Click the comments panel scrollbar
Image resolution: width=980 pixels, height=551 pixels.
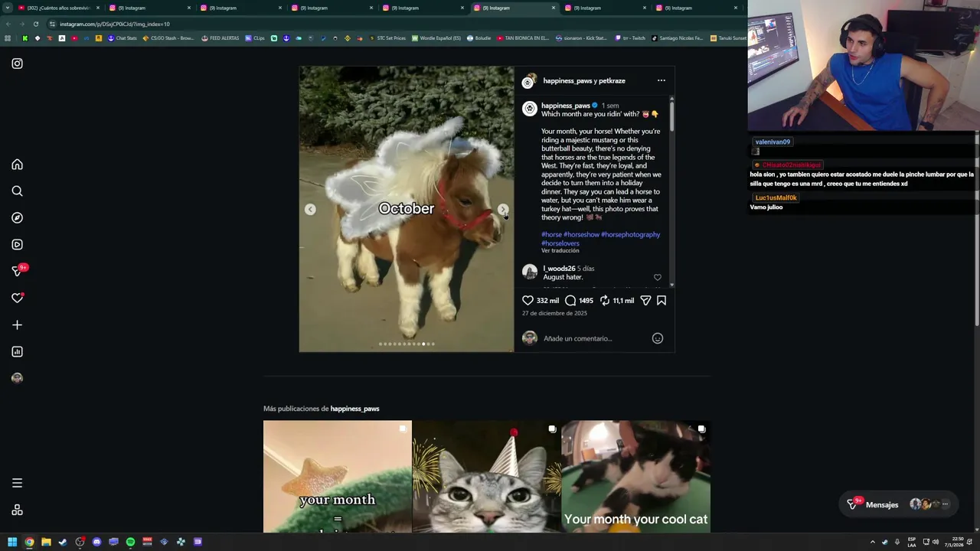(x=671, y=115)
